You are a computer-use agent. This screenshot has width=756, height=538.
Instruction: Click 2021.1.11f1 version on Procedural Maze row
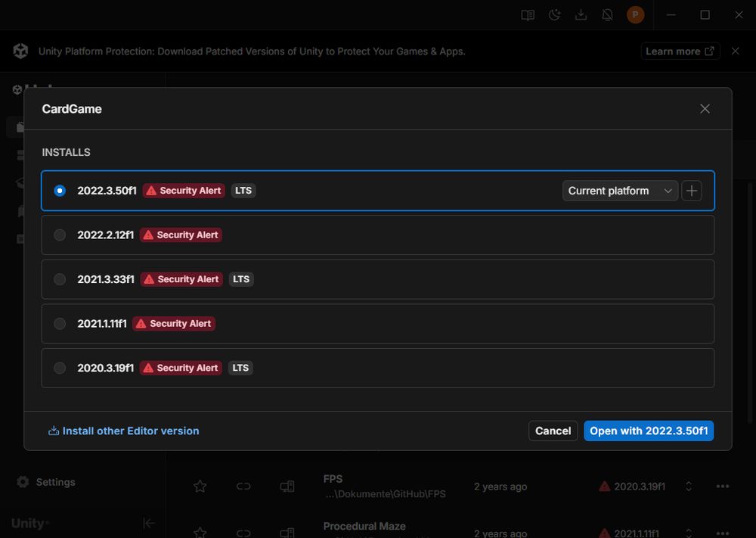coord(637,533)
